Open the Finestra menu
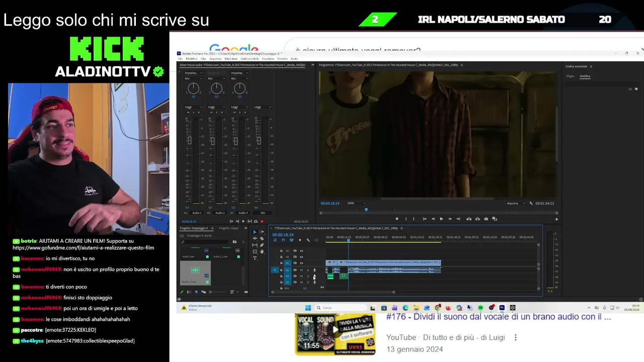644x362 pixels. click(282, 59)
